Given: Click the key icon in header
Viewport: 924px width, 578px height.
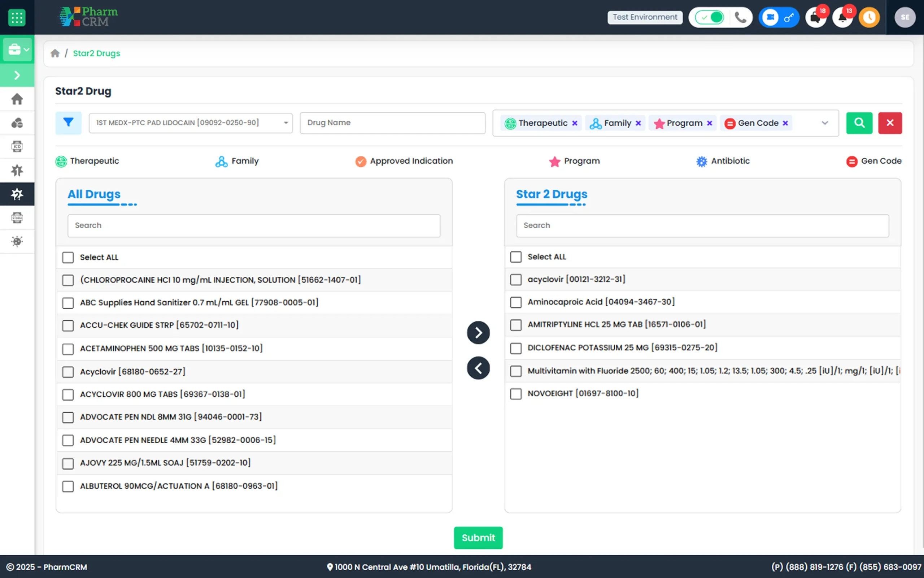Looking at the screenshot, I should pos(789,18).
